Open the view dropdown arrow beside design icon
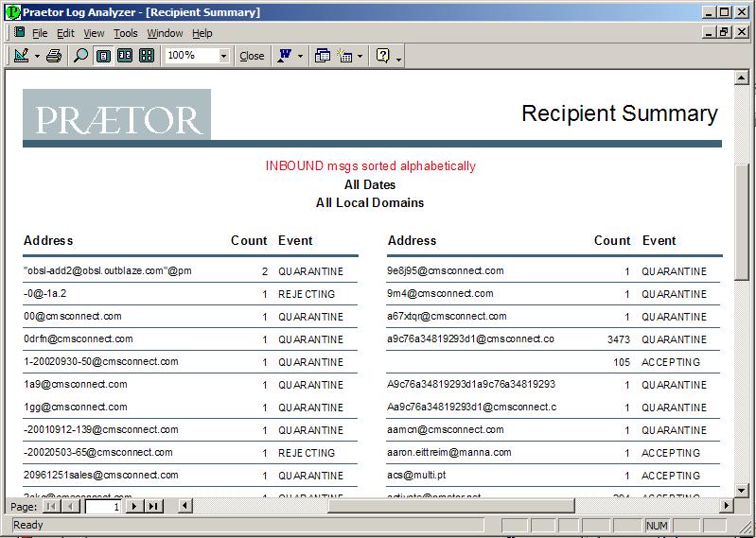This screenshot has height=538, width=756. point(37,56)
